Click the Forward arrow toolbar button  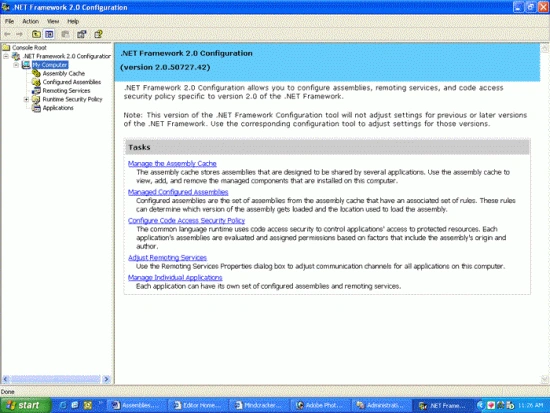(19, 34)
